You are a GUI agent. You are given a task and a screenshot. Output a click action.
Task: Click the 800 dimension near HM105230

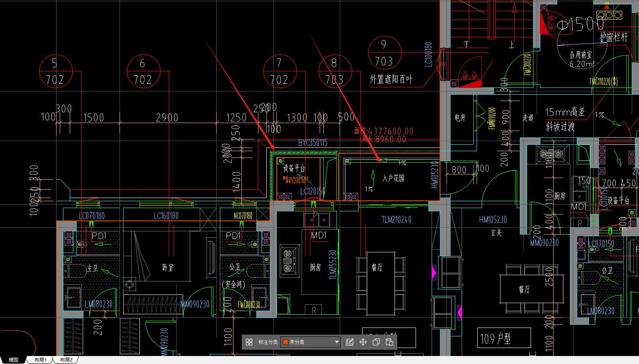point(459,170)
